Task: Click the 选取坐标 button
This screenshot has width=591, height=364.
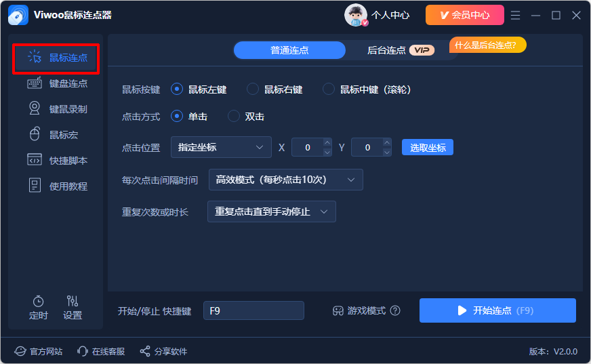Action: 428,147
